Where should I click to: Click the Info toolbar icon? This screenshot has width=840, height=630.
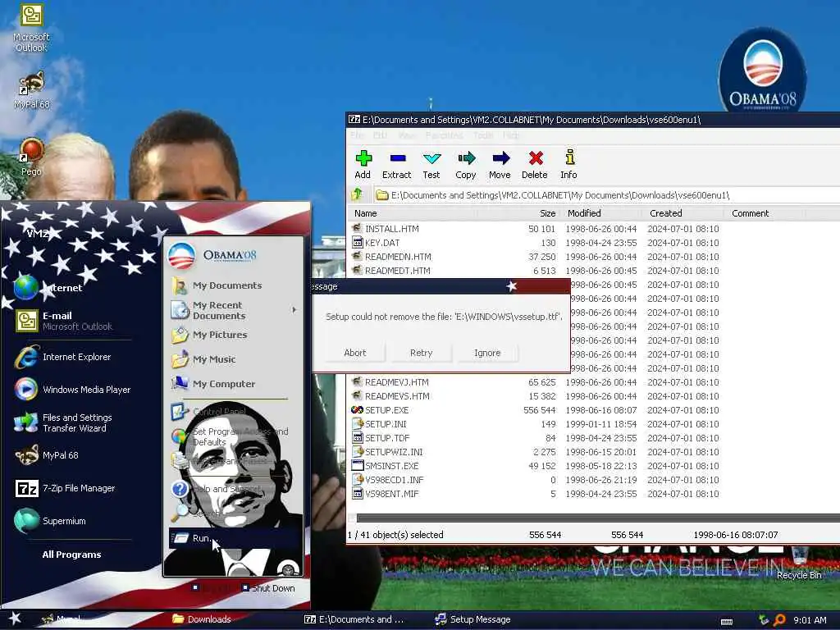tap(569, 165)
